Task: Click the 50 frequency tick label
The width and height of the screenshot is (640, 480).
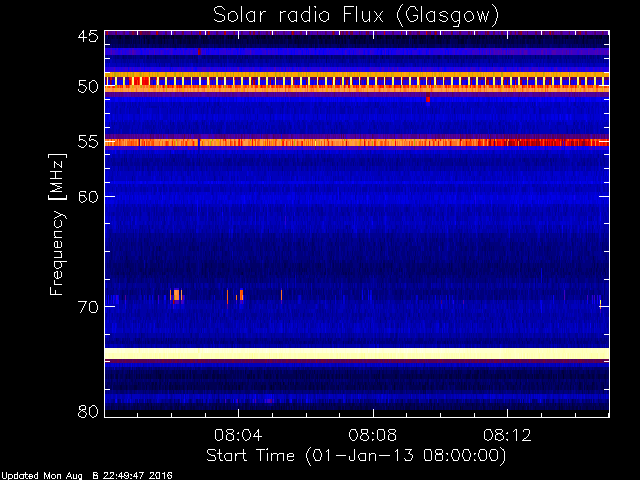Action: (88, 87)
